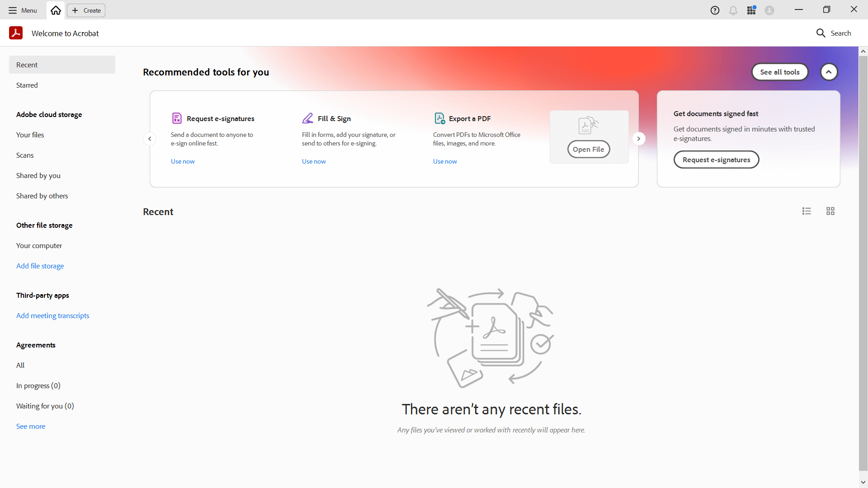
Task: Open Your computer storage
Action: [x=62, y=245]
